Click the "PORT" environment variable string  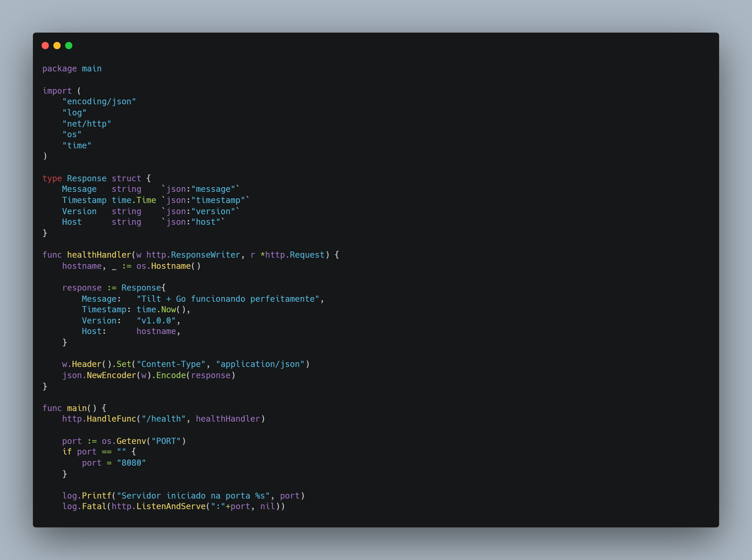166,441
